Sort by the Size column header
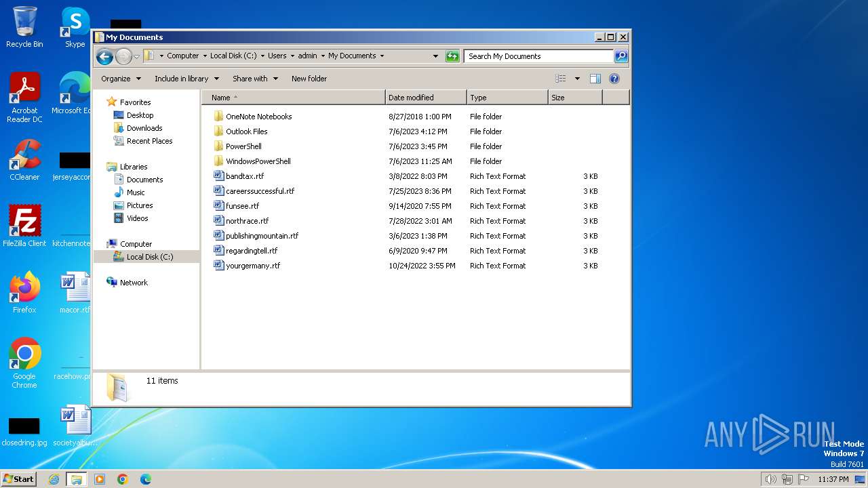Image resolution: width=868 pixels, height=488 pixels. click(x=575, y=98)
